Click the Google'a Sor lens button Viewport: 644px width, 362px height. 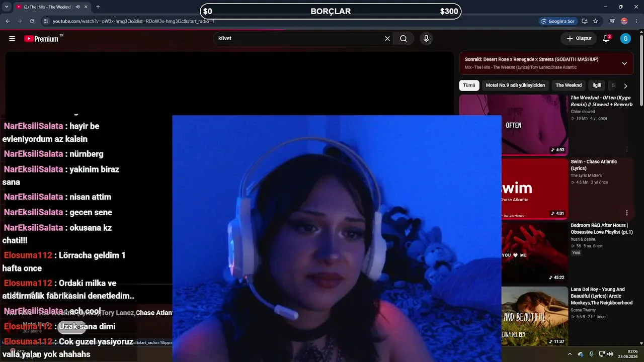click(557, 21)
